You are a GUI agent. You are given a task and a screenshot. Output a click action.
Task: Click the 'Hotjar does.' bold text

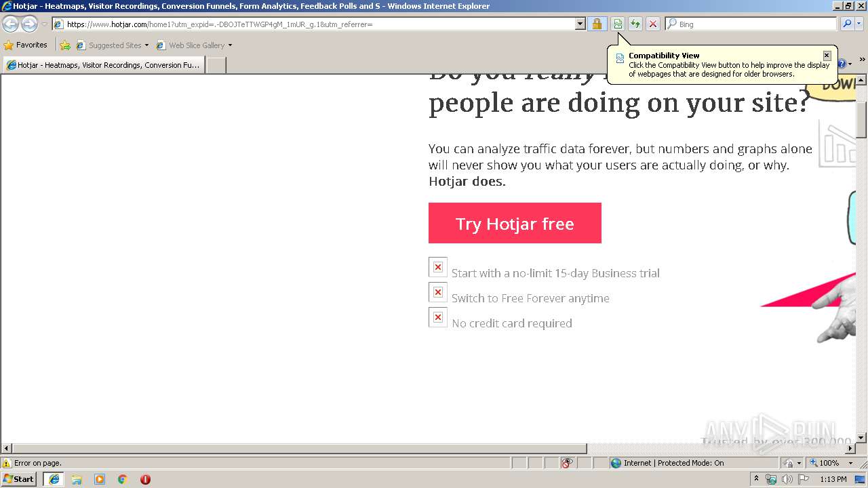click(x=467, y=182)
